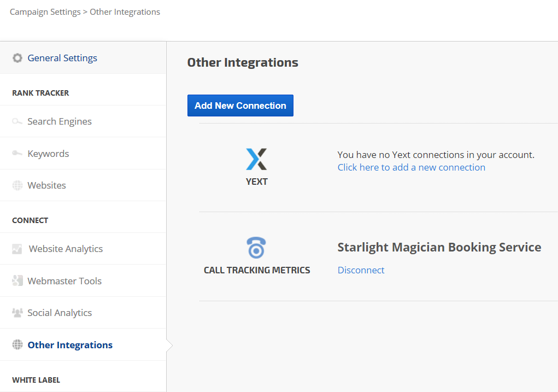Click the Website Analytics chart icon
The height and width of the screenshot is (392, 558).
click(x=17, y=249)
